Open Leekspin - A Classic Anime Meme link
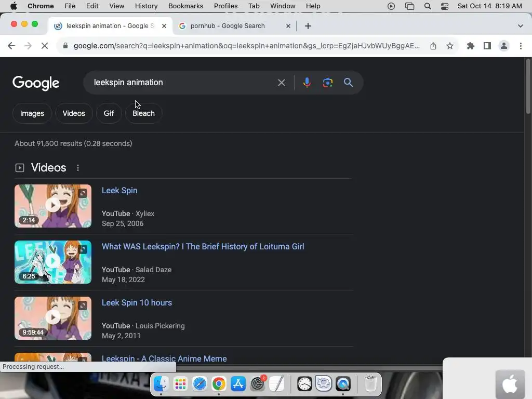This screenshot has height=399, width=532. [x=164, y=358]
